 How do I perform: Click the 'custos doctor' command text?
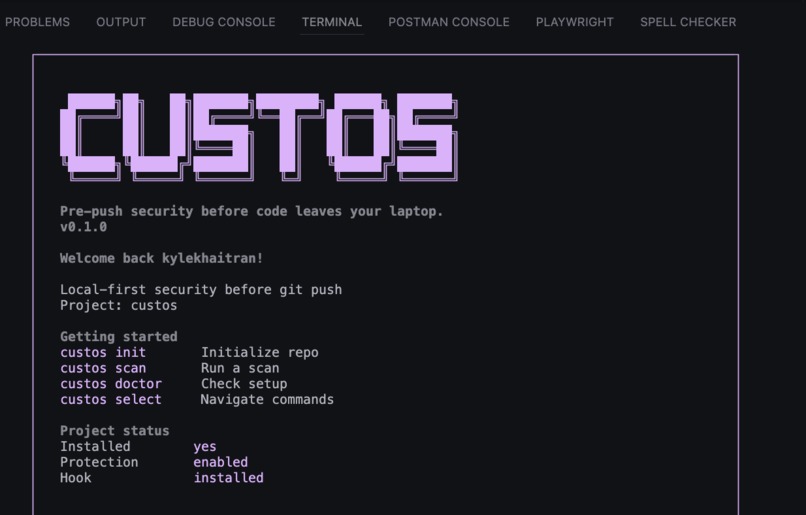(x=111, y=384)
